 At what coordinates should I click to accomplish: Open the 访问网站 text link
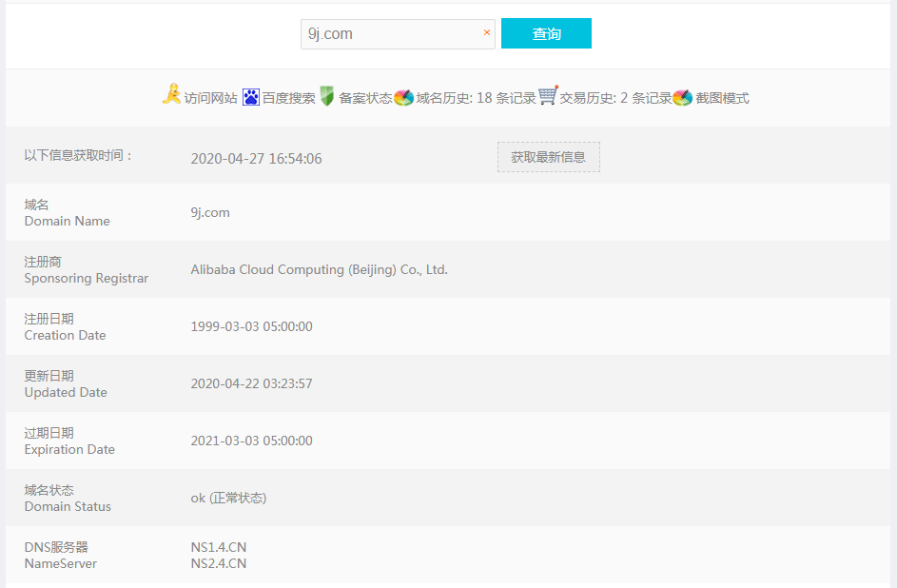pyautogui.click(x=211, y=98)
